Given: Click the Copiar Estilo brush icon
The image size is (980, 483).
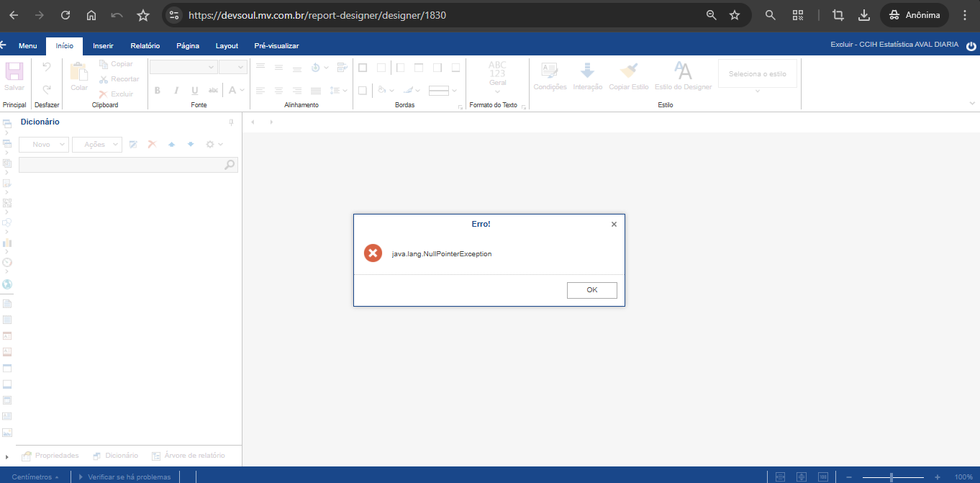Looking at the screenshot, I should 629,71.
